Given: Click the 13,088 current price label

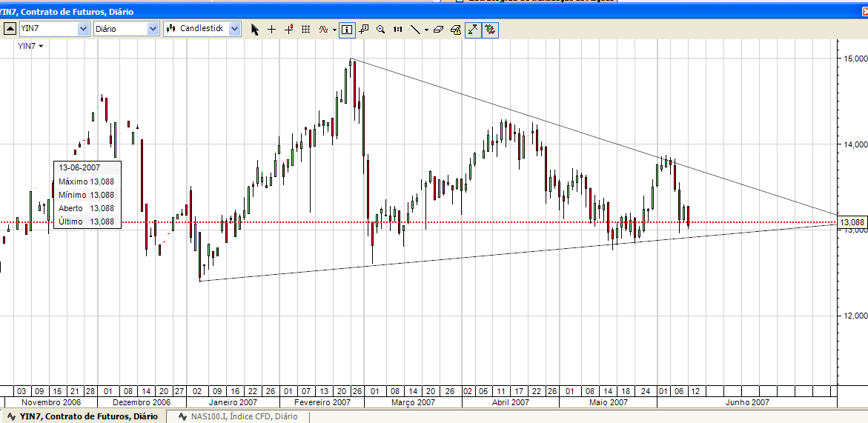Looking at the screenshot, I should click(x=852, y=222).
